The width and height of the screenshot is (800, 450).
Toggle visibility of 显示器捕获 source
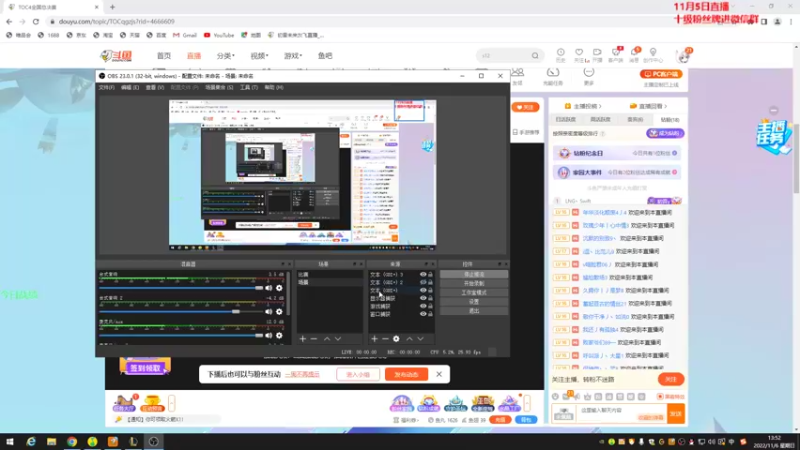[x=423, y=298]
